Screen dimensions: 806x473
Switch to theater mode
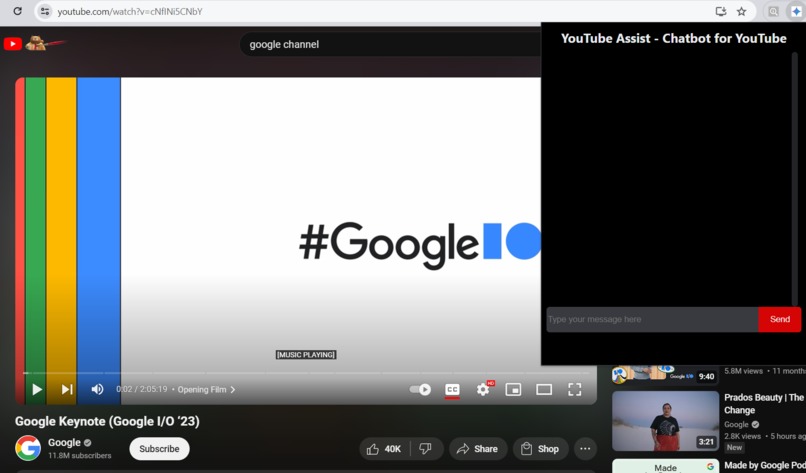pyautogui.click(x=544, y=389)
